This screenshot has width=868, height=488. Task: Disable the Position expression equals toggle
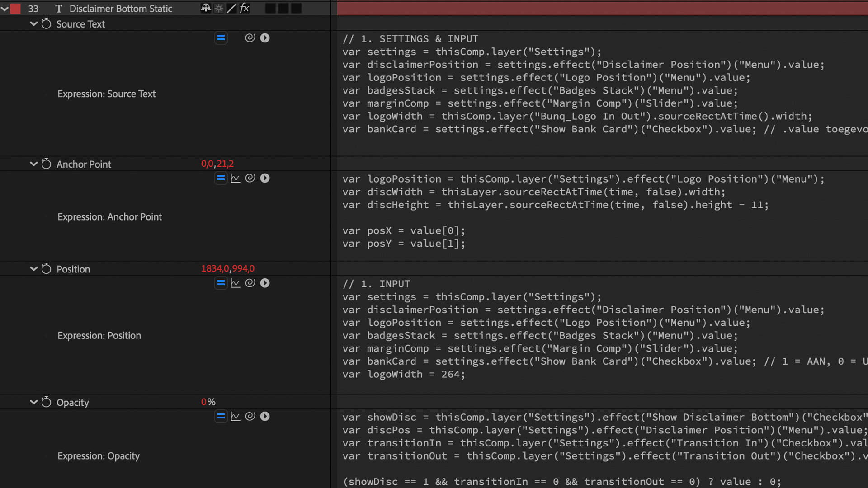click(221, 283)
